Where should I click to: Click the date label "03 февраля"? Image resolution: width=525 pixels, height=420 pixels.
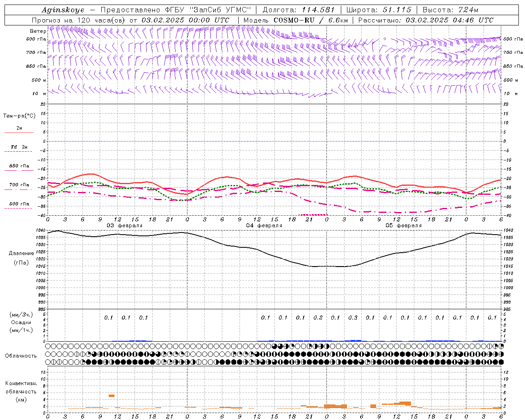click(x=125, y=226)
